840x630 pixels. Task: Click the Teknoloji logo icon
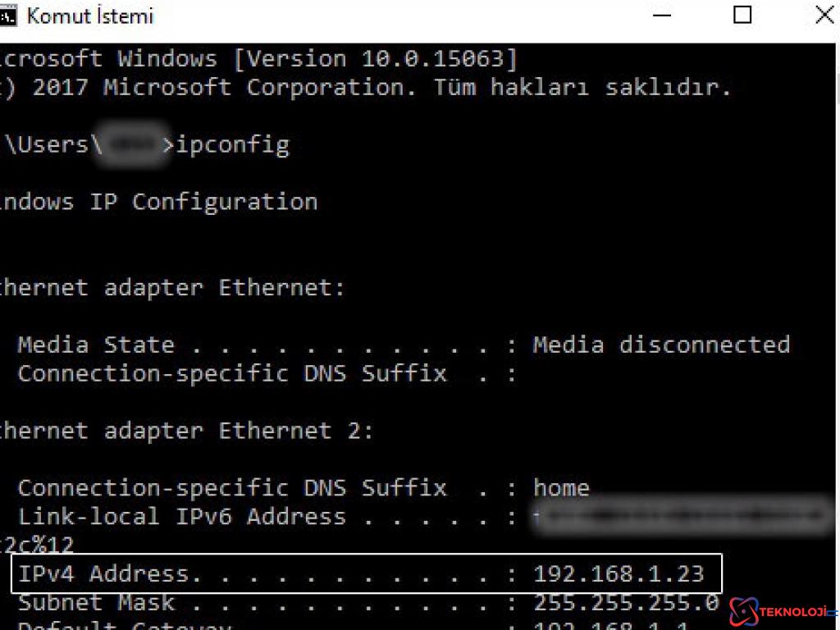tap(743, 611)
